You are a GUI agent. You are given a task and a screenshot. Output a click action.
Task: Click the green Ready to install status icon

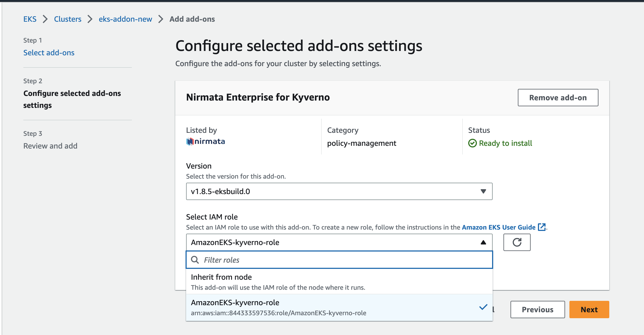pos(472,143)
